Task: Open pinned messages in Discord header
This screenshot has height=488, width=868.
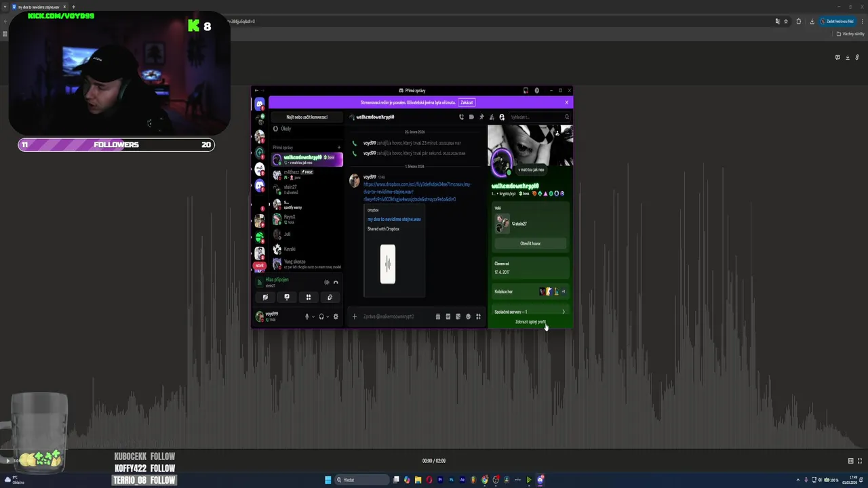Action: [482, 117]
